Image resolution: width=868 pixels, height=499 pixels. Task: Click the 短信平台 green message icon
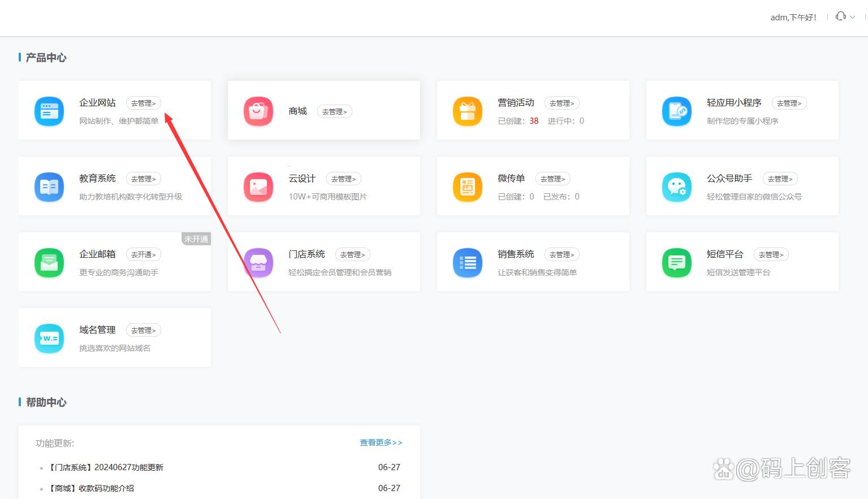click(677, 263)
